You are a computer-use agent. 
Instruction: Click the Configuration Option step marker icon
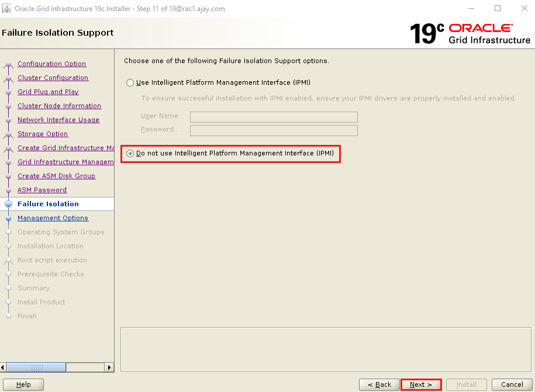[x=9, y=64]
